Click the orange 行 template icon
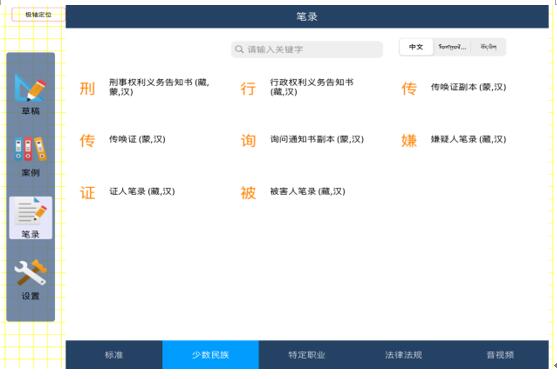557x379 pixels. pos(248,88)
